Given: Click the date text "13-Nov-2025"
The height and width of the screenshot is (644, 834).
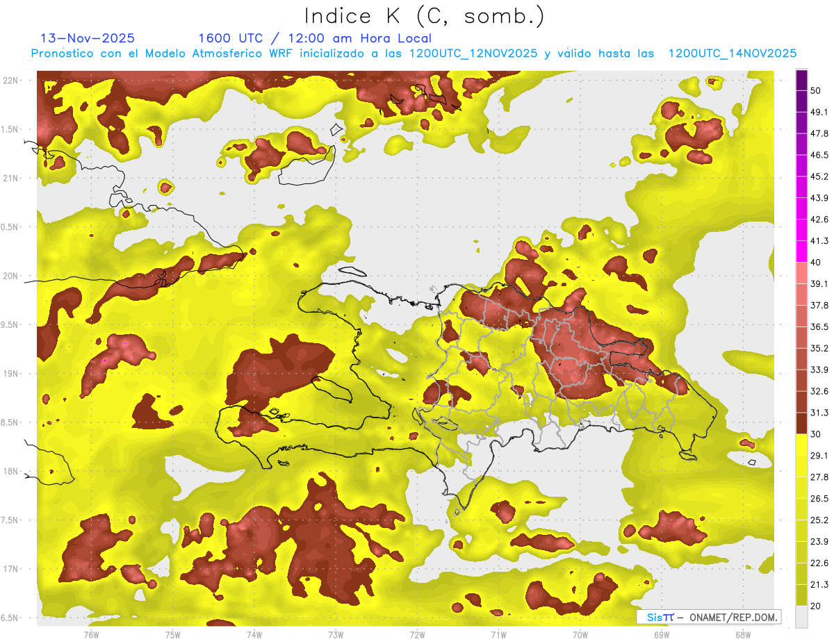Looking at the screenshot, I should pos(88,38).
